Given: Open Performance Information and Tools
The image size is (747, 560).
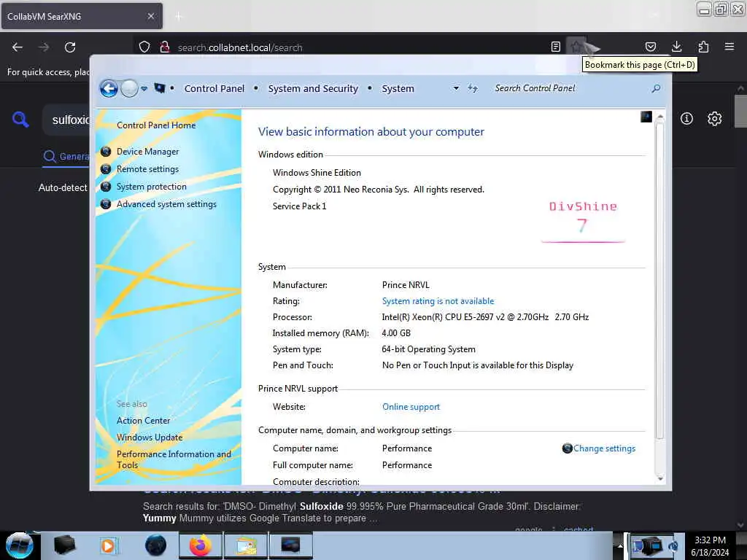Looking at the screenshot, I should pos(174,459).
